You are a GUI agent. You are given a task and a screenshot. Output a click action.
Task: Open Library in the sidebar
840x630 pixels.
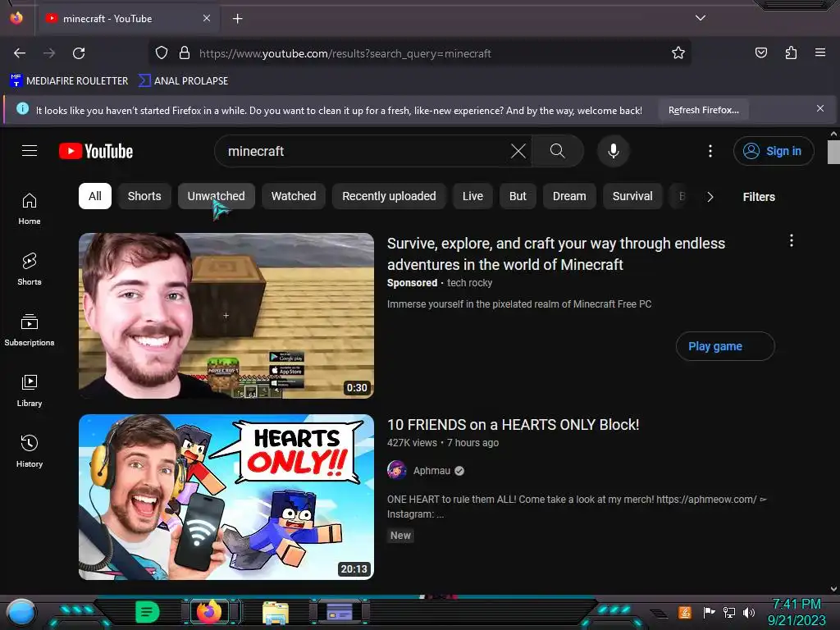30,391
